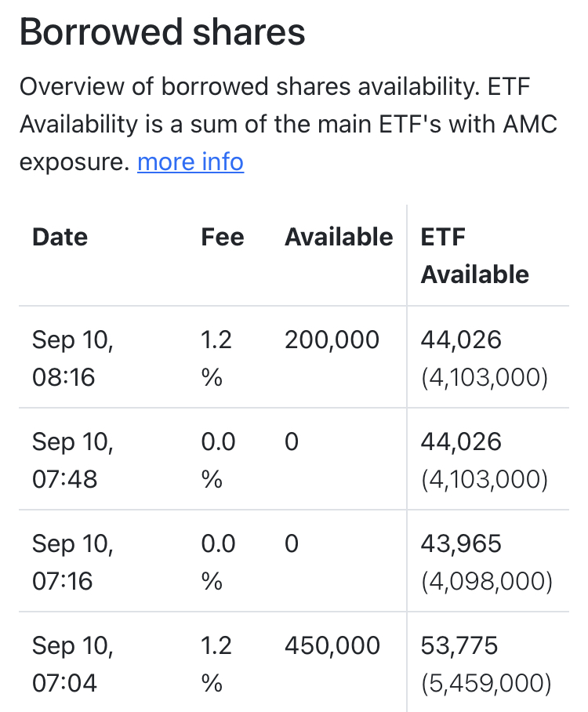588x712 pixels.
Task: Click the 44,026 ETF value at 08:16
Action: pos(460,340)
